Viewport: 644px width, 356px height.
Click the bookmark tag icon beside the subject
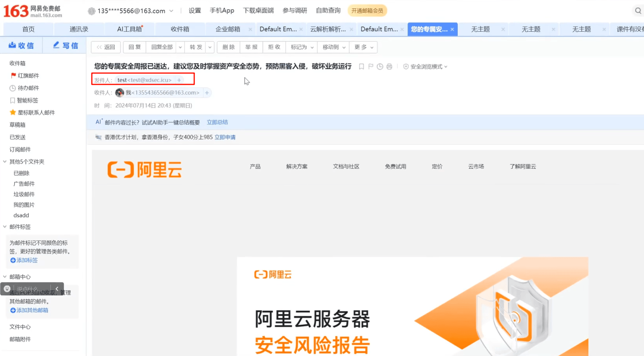(x=361, y=67)
